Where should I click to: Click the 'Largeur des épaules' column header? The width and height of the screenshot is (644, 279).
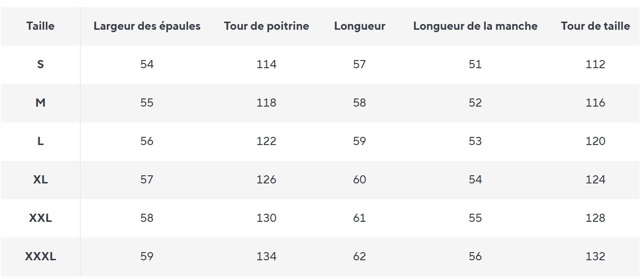click(147, 26)
